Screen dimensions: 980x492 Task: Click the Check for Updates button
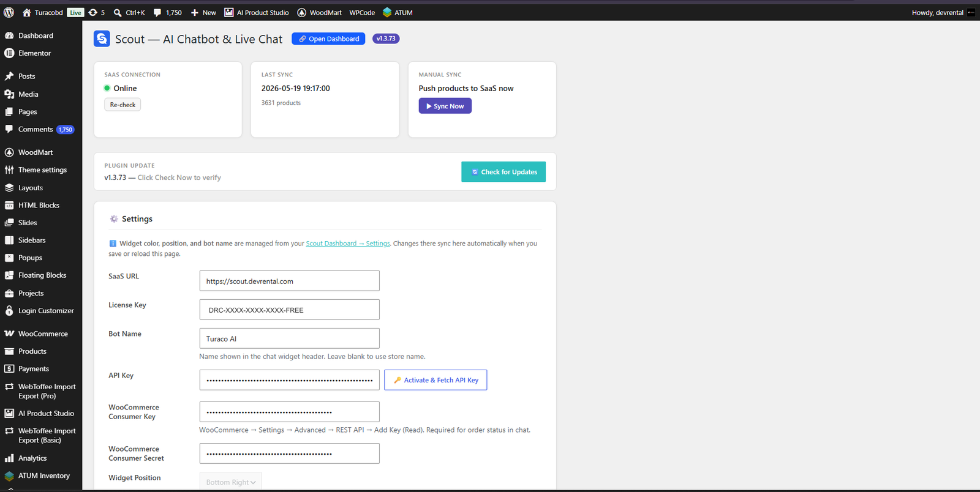point(503,172)
